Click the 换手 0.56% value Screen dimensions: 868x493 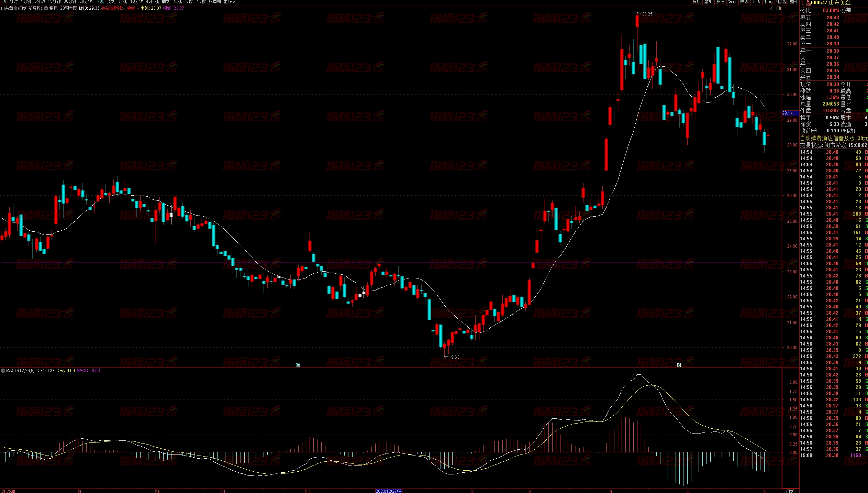click(x=832, y=118)
